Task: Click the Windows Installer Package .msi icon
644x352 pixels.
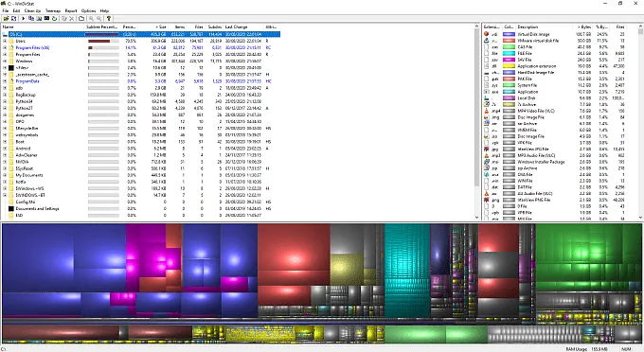Action: tap(486, 162)
